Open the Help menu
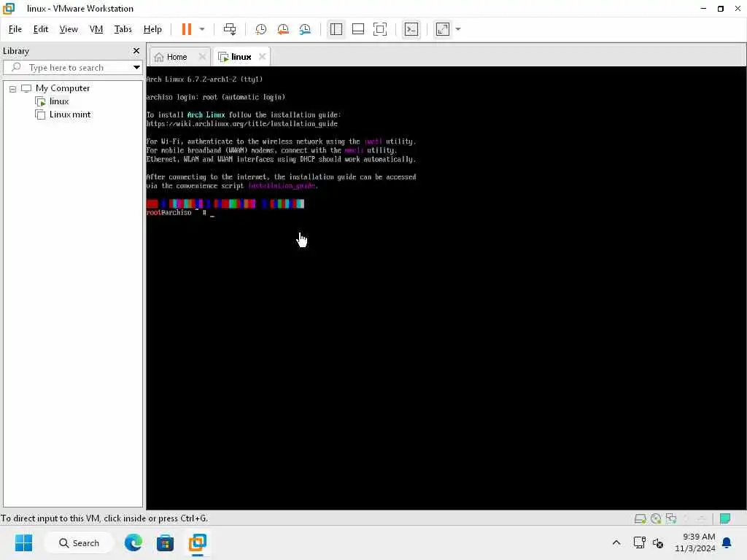747x560 pixels. tap(152, 29)
